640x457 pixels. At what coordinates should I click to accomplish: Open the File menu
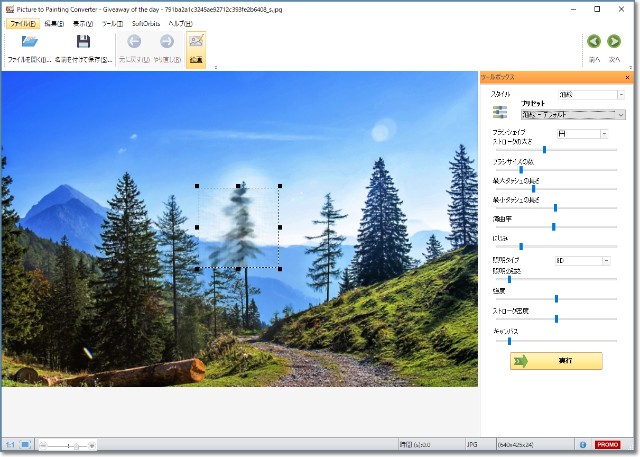[20, 23]
